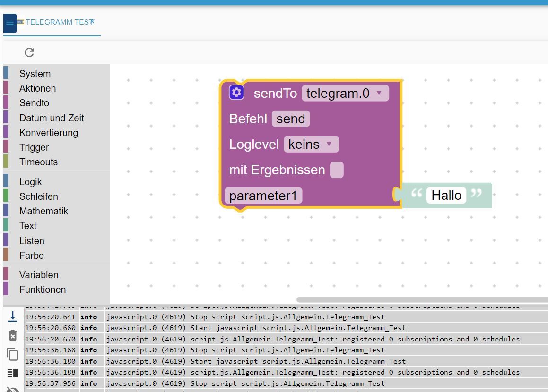Close the Telegramm Test tab

click(x=92, y=21)
